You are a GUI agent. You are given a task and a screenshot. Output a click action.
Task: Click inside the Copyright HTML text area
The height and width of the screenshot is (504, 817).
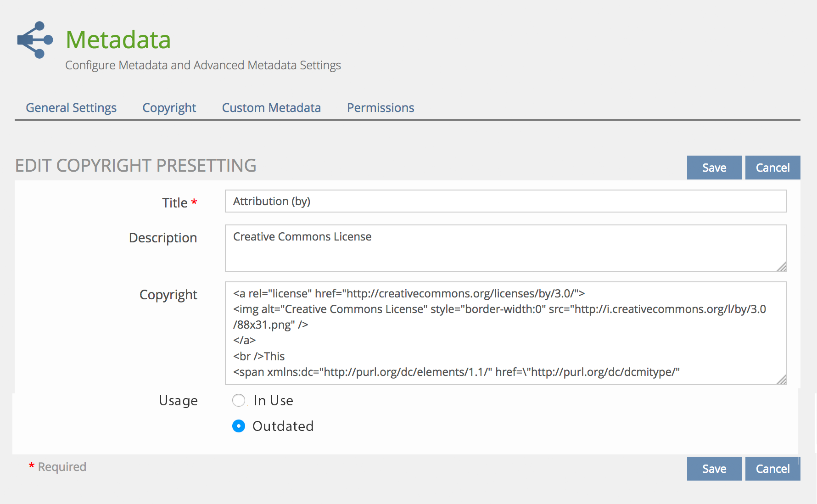pos(505,333)
